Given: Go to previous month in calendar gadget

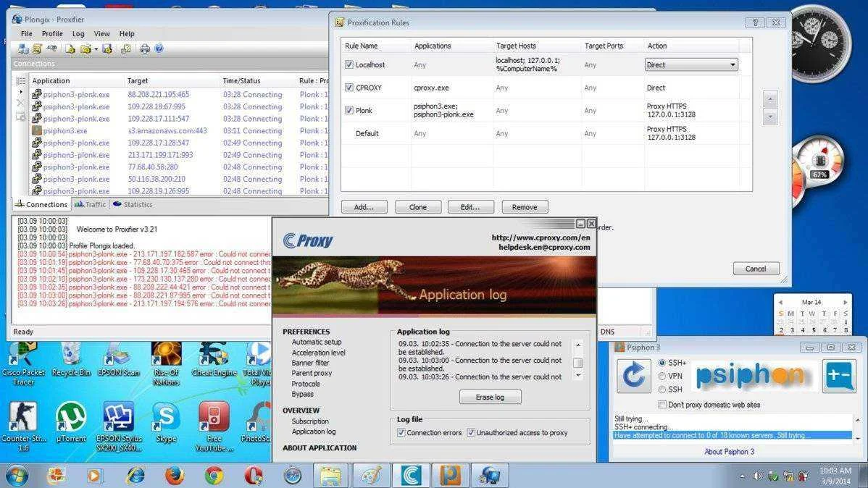Looking at the screenshot, I should 780,302.
